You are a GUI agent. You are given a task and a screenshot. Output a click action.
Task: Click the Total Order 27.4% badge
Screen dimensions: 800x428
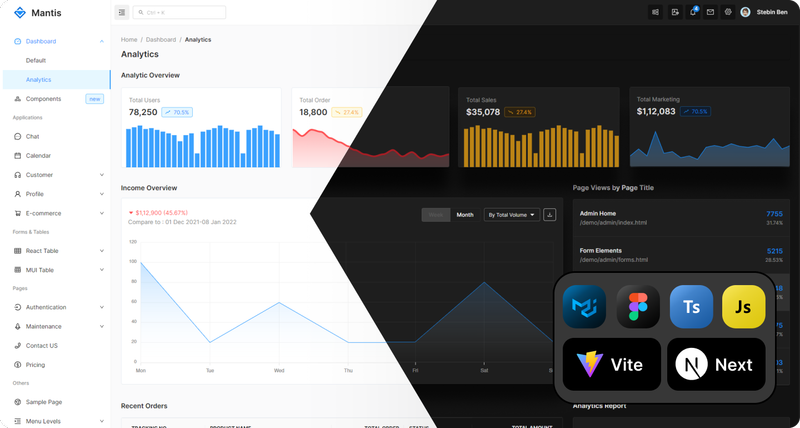click(347, 112)
